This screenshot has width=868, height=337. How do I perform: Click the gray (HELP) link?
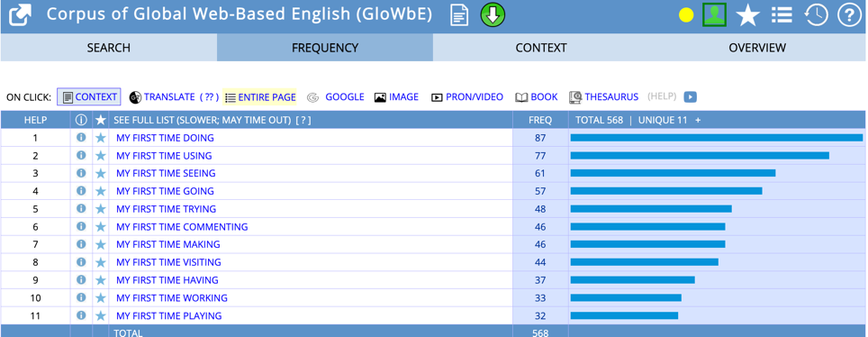coord(661,96)
